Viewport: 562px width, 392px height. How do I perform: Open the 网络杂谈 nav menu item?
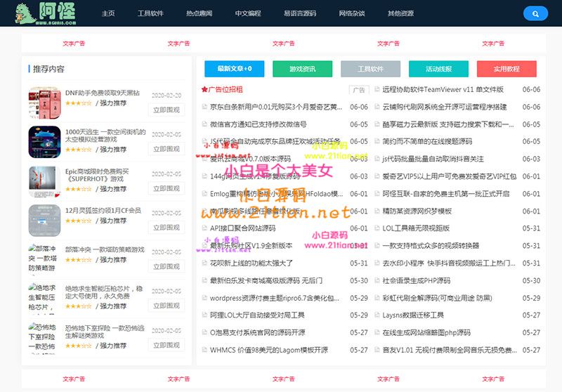pyautogui.click(x=352, y=13)
